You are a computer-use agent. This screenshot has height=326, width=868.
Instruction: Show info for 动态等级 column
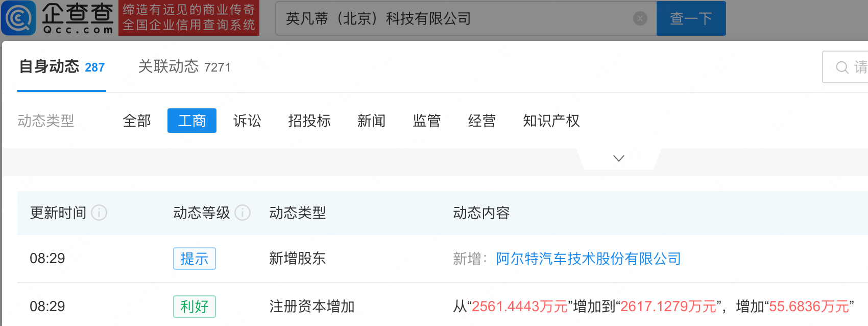point(243,213)
